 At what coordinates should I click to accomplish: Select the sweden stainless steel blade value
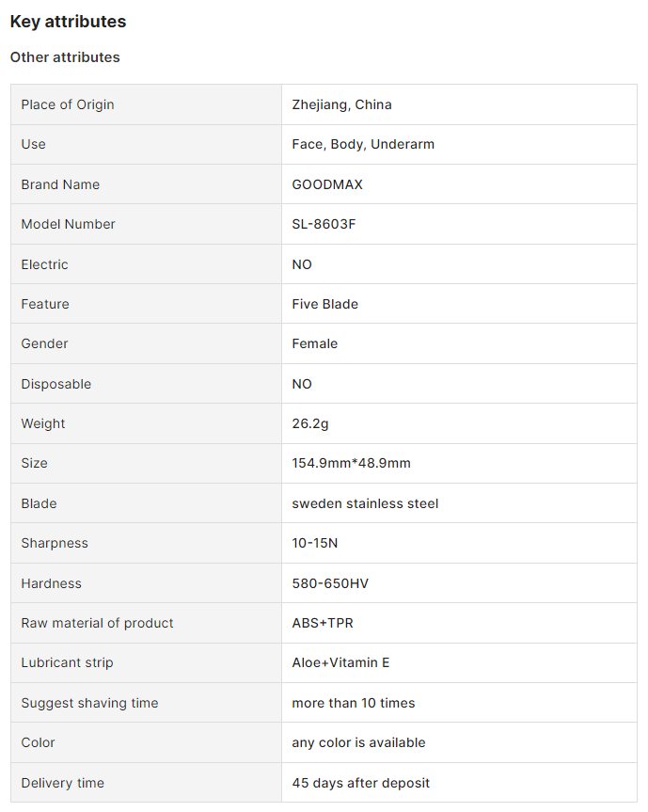click(365, 504)
